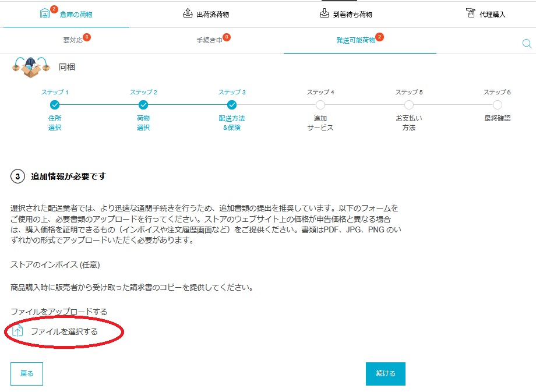
Task: Click the ファイルを選択する link
Action: tap(64, 331)
